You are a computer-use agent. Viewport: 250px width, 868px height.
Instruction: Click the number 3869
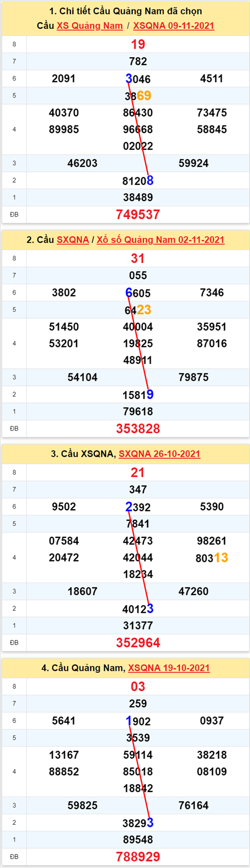[x=138, y=96]
